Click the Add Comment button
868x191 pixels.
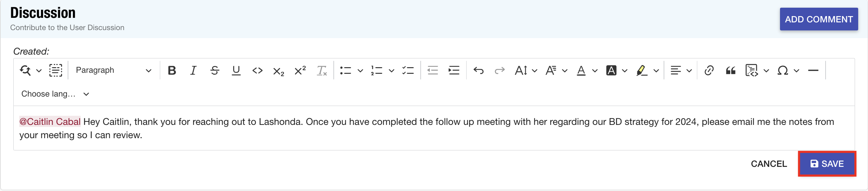(819, 19)
